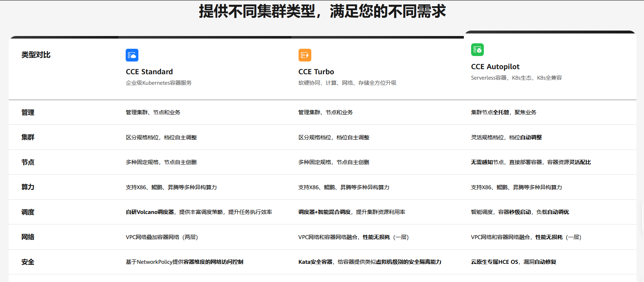Image resolution: width=644 pixels, height=282 pixels.
Task: Click VPC网络和容器网络融合 cell under CCE Autopilot
Action: 526,237
